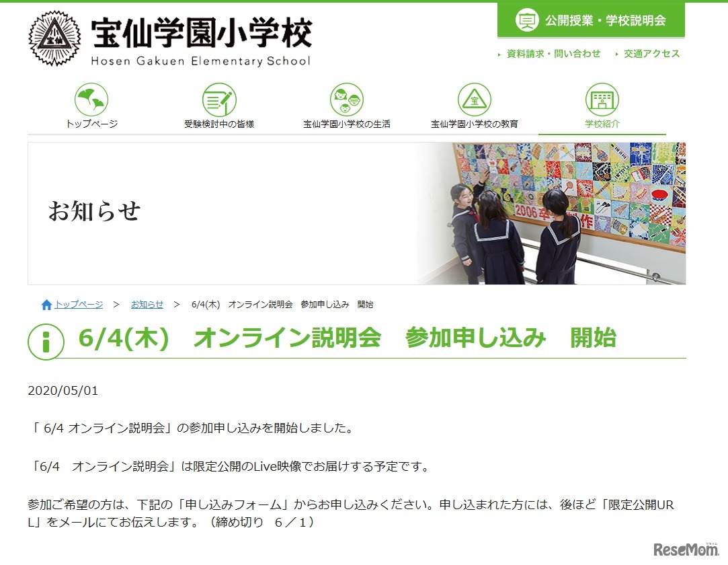This screenshot has width=728, height=565.
Task: Select 学校紹介 nav menu label
Action: (602, 124)
